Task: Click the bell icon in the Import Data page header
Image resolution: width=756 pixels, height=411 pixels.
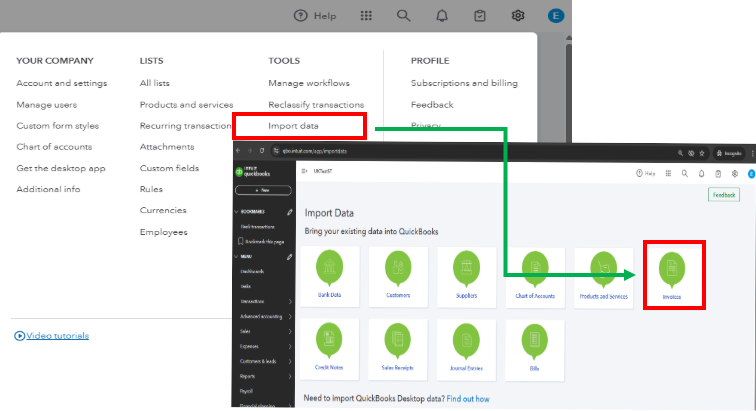Action: coord(702,174)
